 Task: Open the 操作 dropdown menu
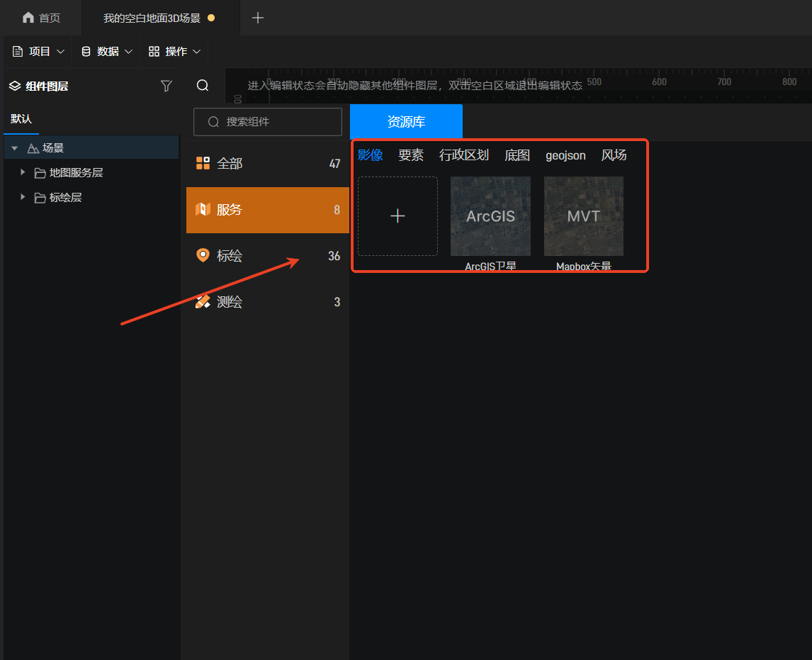click(x=175, y=52)
